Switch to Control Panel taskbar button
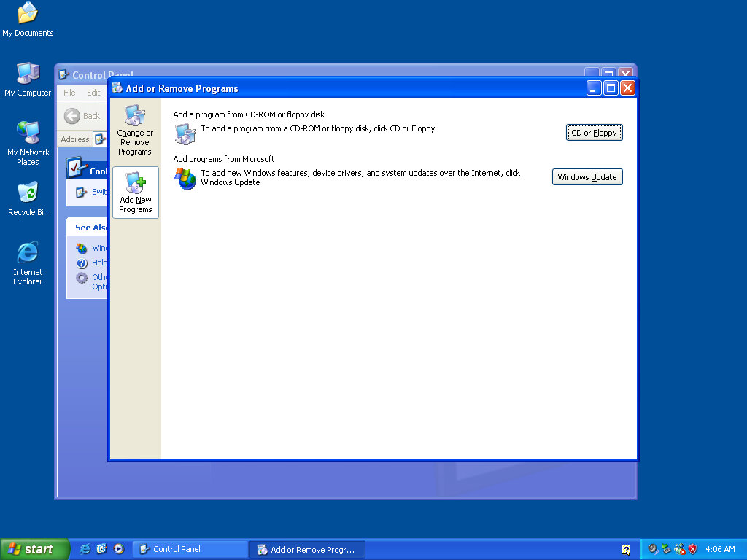Viewport: 747px width, 560px height. pyautogui.click(x=190, y=549)
